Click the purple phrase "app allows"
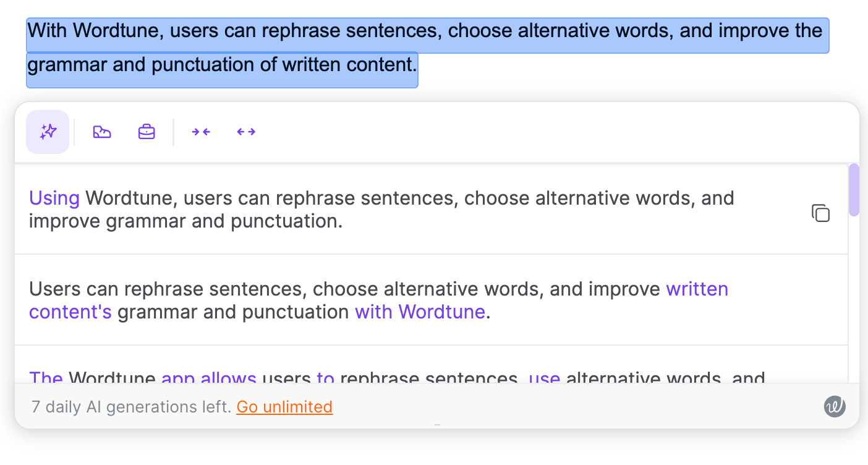The width and height of the screenshot is (868, 465). [x=210, y=379]
